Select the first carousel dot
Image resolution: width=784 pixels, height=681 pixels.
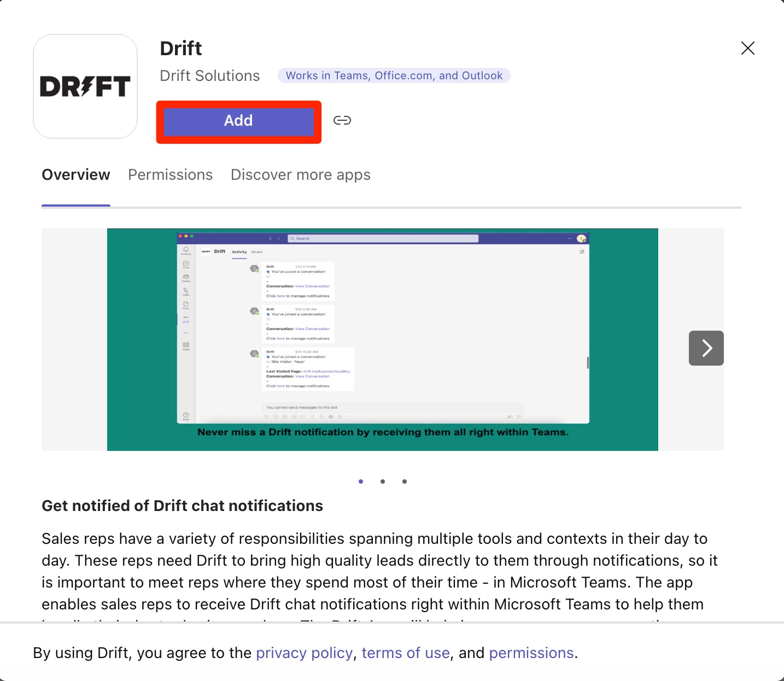coord(361,482)
